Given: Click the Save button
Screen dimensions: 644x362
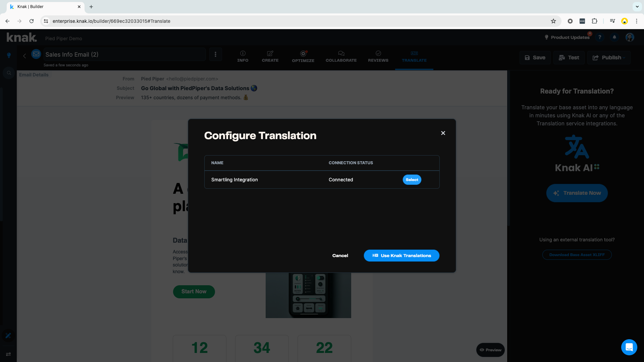Looking at the screenshot, I should pyautogui.click(x=535, y=58).
